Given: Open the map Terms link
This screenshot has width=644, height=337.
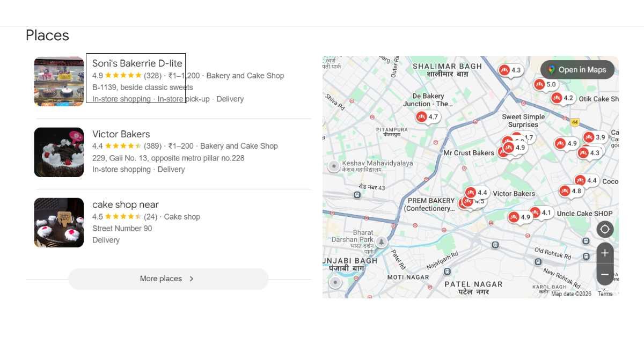Looking at the screenshot, I should 605,294.
